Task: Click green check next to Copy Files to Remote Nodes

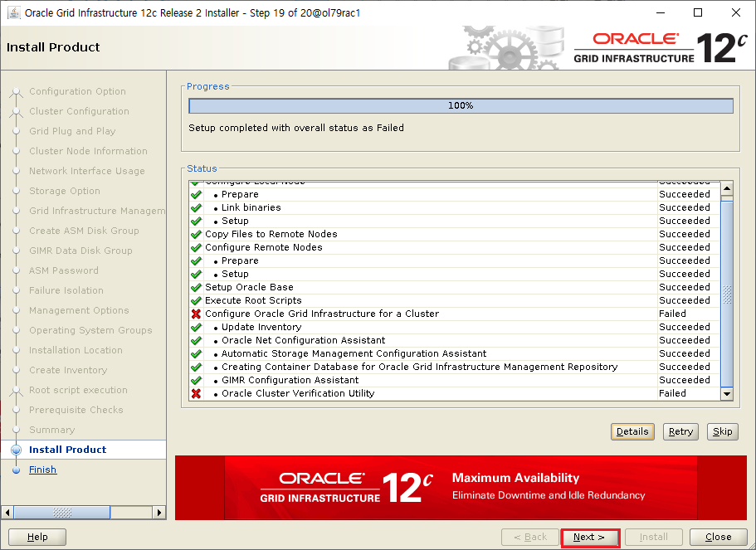Action: pyautogui.click(x=196, y=234)
